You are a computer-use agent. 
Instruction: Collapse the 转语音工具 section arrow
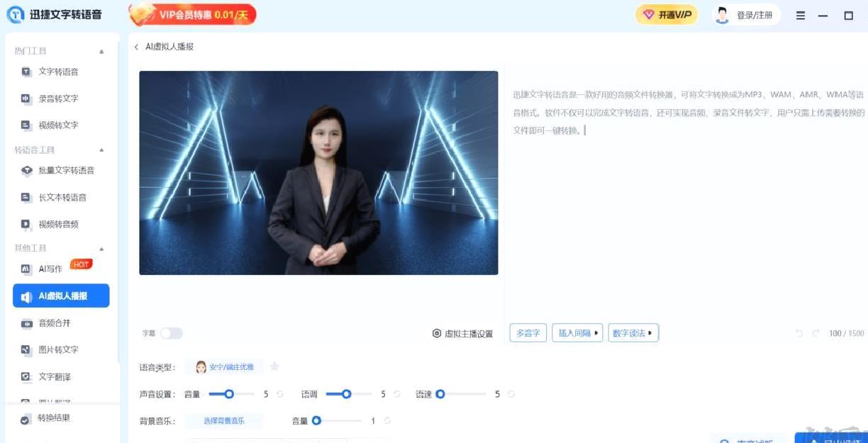click(x=101, y=150)
